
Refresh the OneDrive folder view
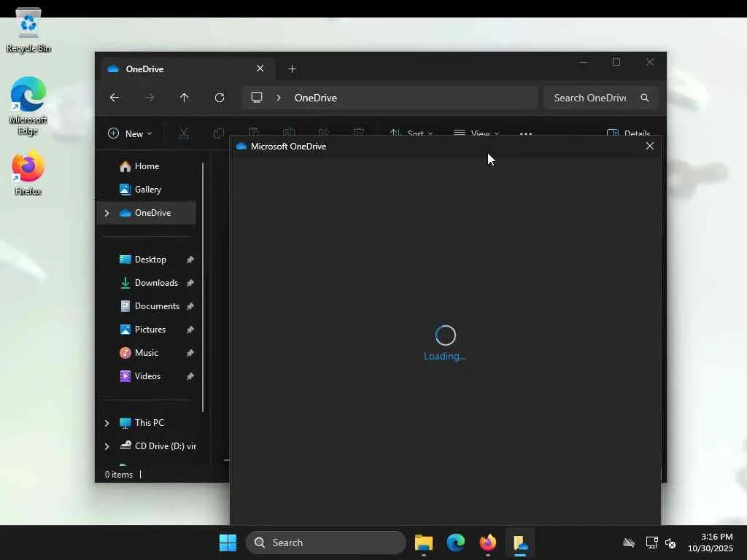point(220,98)
